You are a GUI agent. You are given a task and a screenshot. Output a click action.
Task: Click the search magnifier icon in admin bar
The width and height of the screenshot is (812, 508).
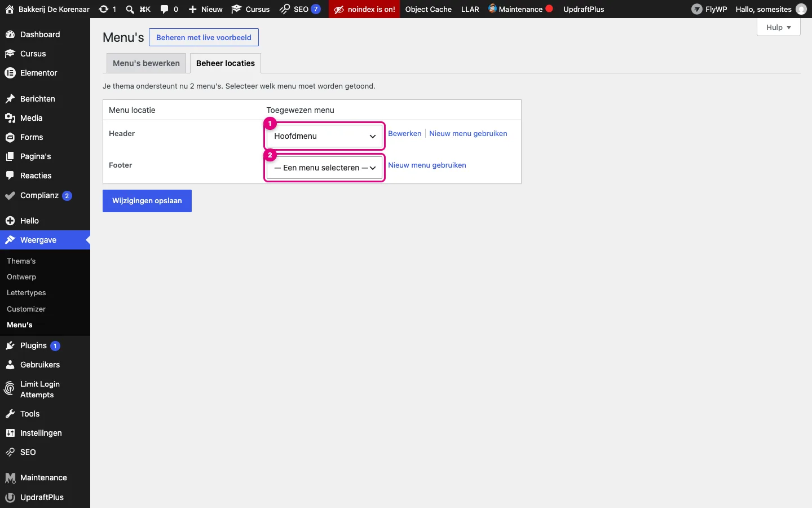point(130,9)
